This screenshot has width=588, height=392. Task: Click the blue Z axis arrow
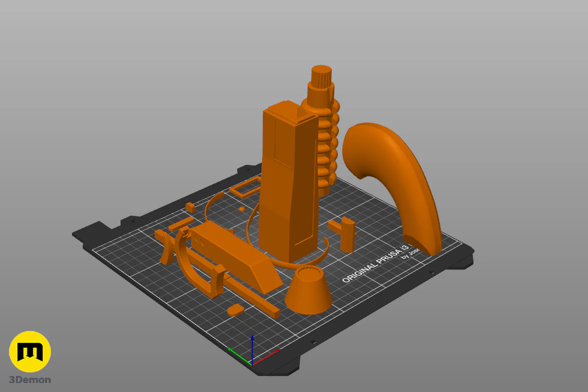click(252, 348)
